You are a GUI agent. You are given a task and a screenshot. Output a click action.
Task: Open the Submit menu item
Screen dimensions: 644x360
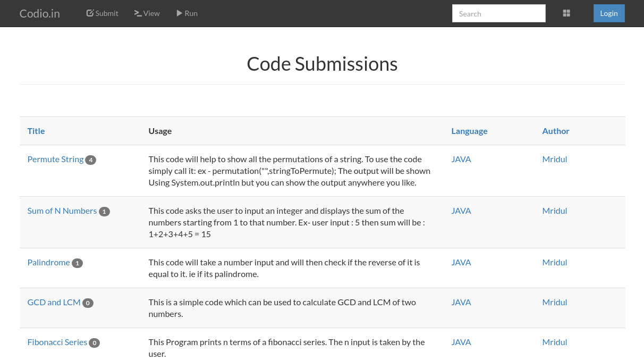pos(103,13)
